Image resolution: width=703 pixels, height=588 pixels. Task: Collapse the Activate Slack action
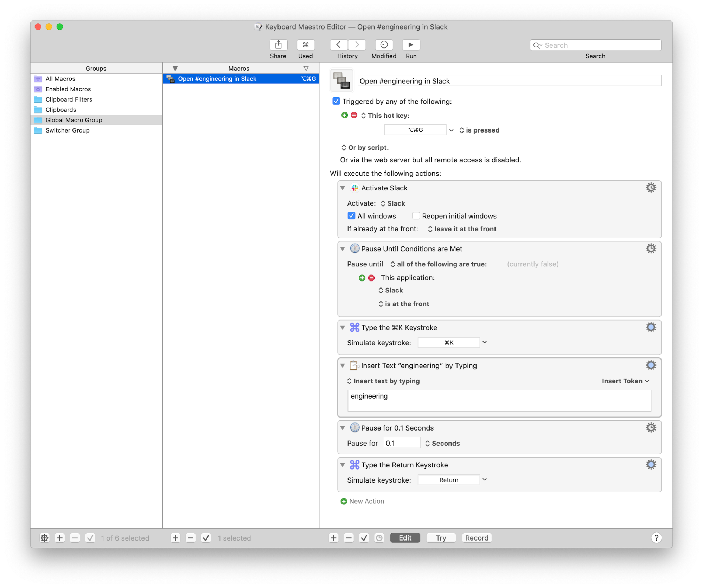pos(343,188)
